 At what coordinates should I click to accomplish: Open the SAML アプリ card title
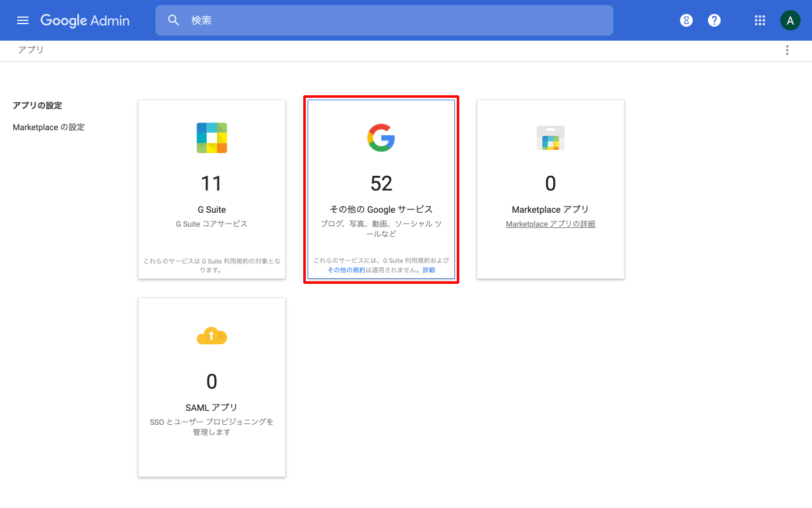click(212, 408)
